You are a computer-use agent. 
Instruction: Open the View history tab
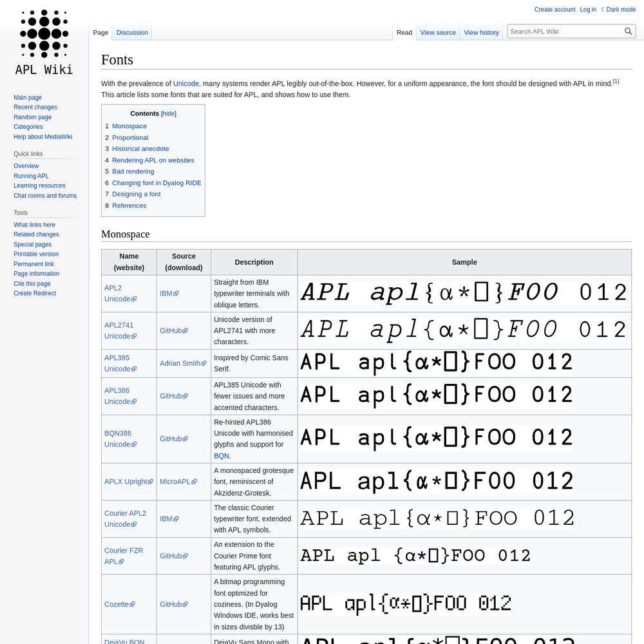481,32
